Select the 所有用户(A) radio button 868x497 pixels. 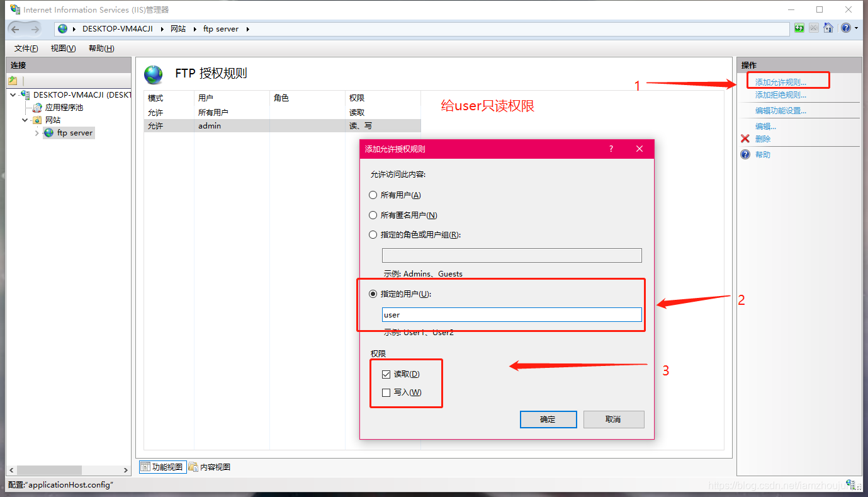(373, 195)
